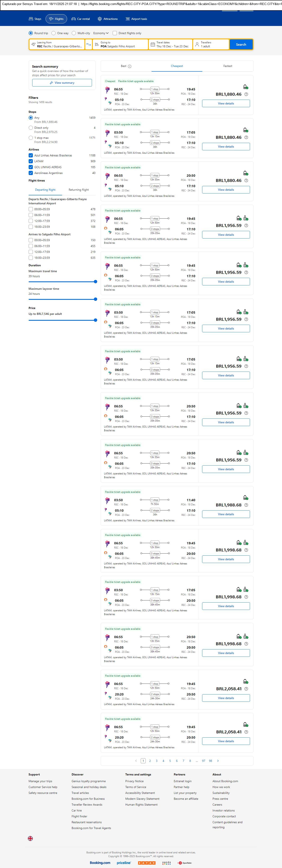282x868 pixels.
Task: Click the swap origin and destination arrows icon
Action: [x=88, y=44]
